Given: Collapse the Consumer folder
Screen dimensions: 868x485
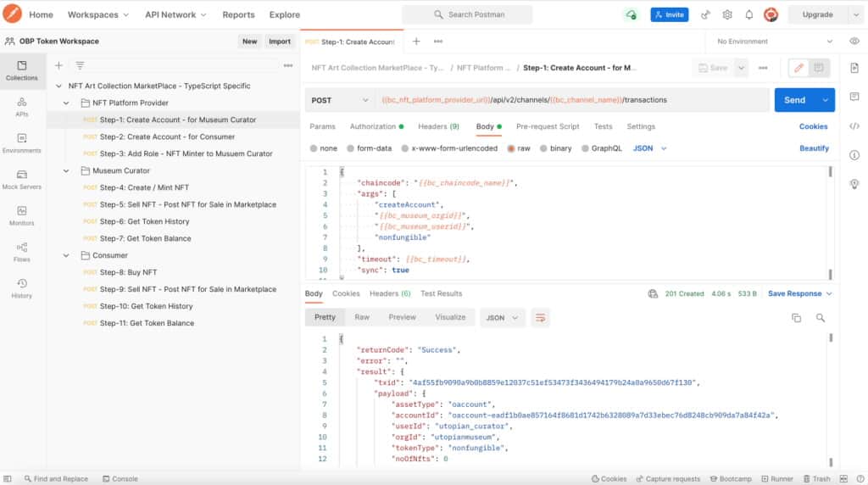Looking at the screenshot, I should point(66,256).
